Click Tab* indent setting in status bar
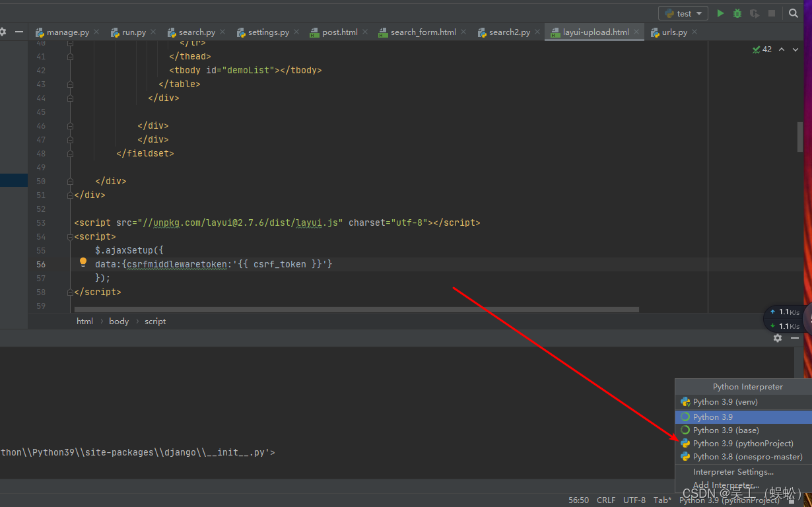This screenshot has height=507, width=812. [x=662, y=500]
